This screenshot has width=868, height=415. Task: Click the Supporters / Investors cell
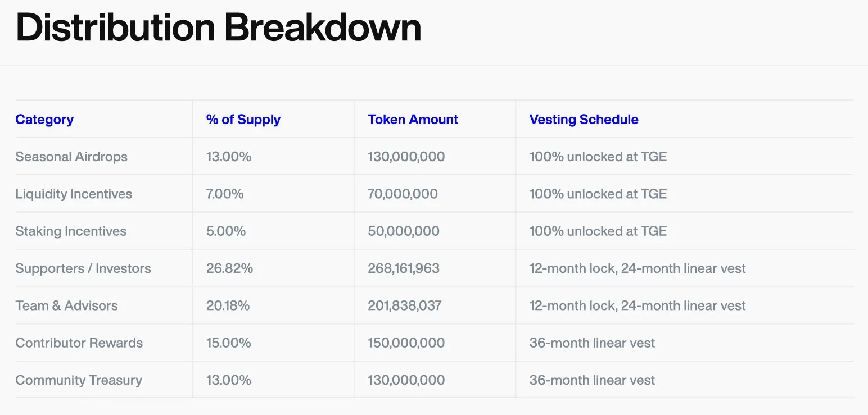coord(83,268)
